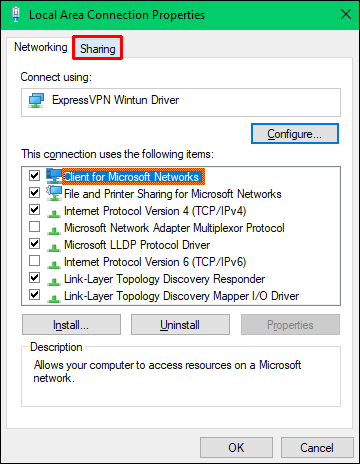Click the Microsoft Network Adapter Multiplexor icon
This screenshot has width=360, height=464.
[x=54, y=230]
